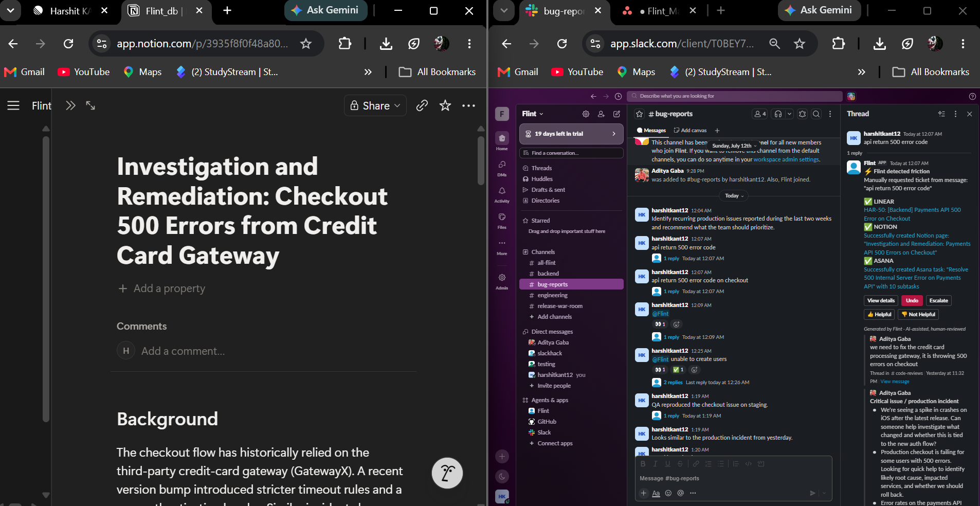This screenshot has height=506, width=980.
Task: Compose a new Slack message
Action: [617, 114]
